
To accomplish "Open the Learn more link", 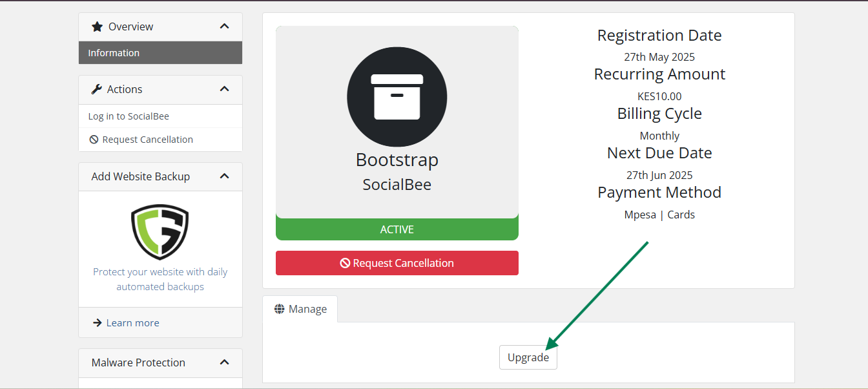I will [132, 323].
